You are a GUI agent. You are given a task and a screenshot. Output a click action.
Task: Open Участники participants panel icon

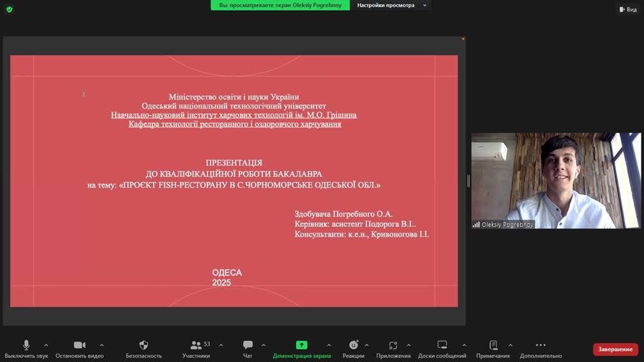[196, 345]
